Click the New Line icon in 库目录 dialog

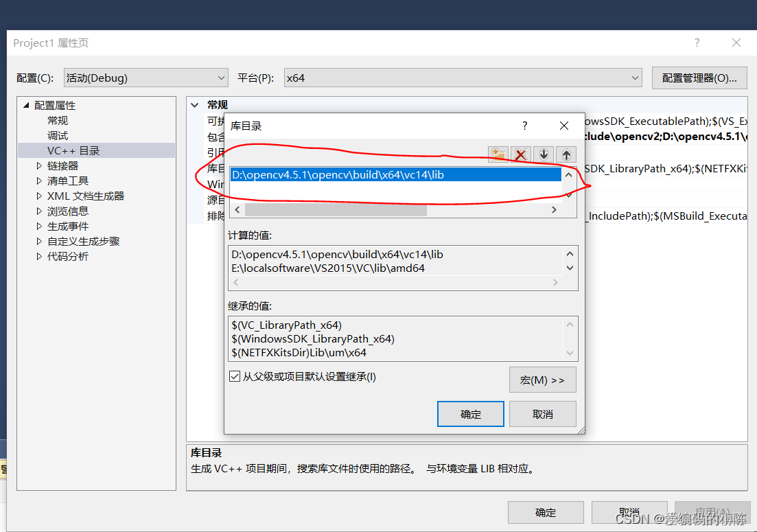(x=498, y=154)
